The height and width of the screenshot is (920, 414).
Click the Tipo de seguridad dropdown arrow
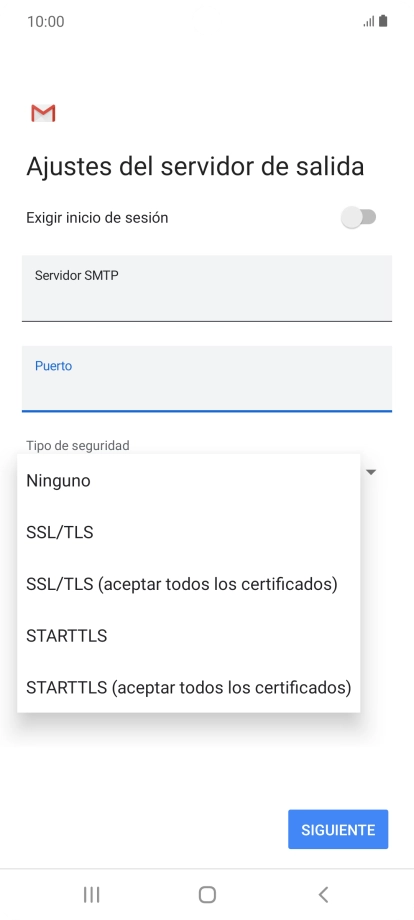pos(371,472)
